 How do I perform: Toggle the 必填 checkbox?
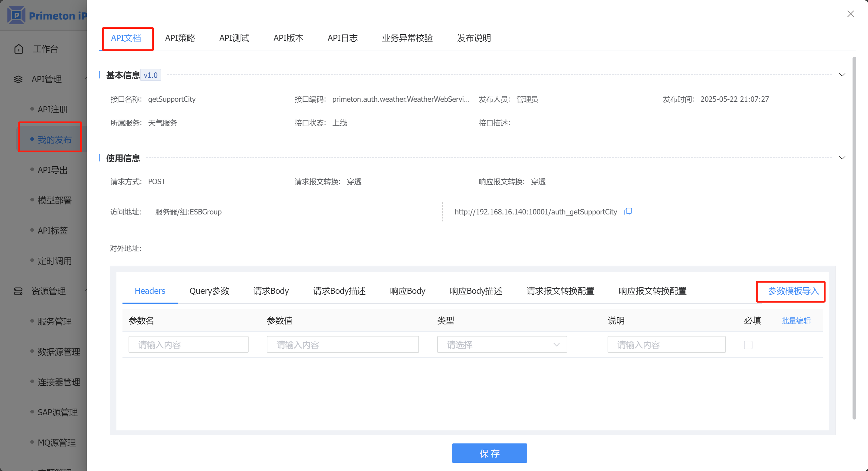coord(748,345)
